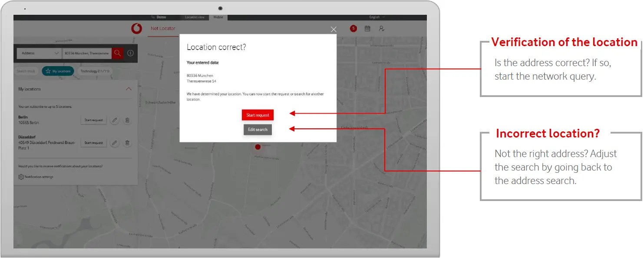The image size is (644, 258).
Task: Edit the Düsseldorf location with pencil icon
Action: coord(115,143)
